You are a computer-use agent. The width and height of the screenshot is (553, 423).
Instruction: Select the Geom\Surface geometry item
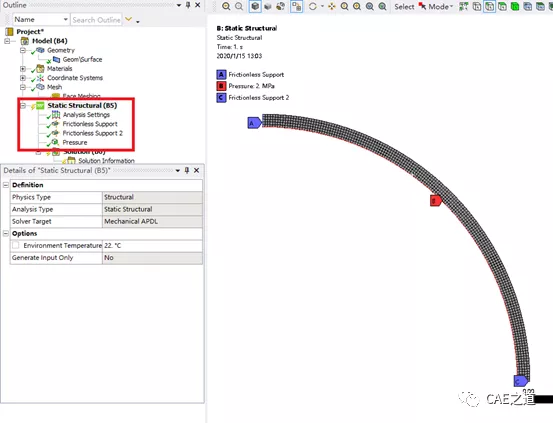pos(82,59)
